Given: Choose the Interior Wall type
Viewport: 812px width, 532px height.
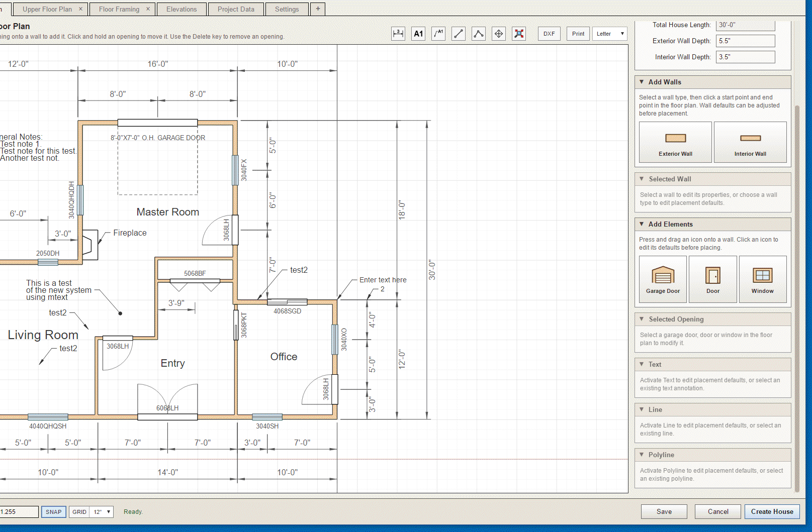Looking at the screenshot, I should pyautogui.click(x=750, y=142).
